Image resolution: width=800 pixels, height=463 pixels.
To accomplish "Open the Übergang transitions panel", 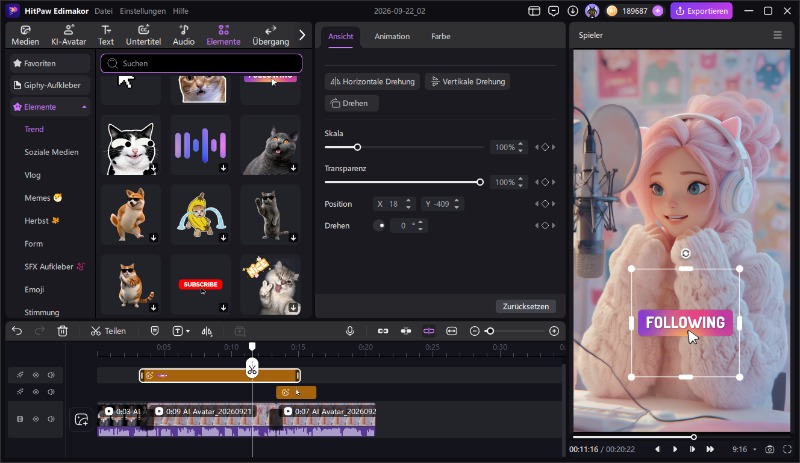I will pyautogui.click(x=270, y=35).
